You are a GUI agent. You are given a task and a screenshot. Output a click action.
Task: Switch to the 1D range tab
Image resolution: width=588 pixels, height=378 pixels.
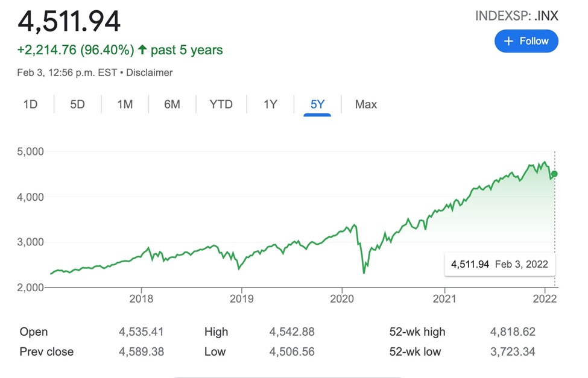(x=30, y=104)
